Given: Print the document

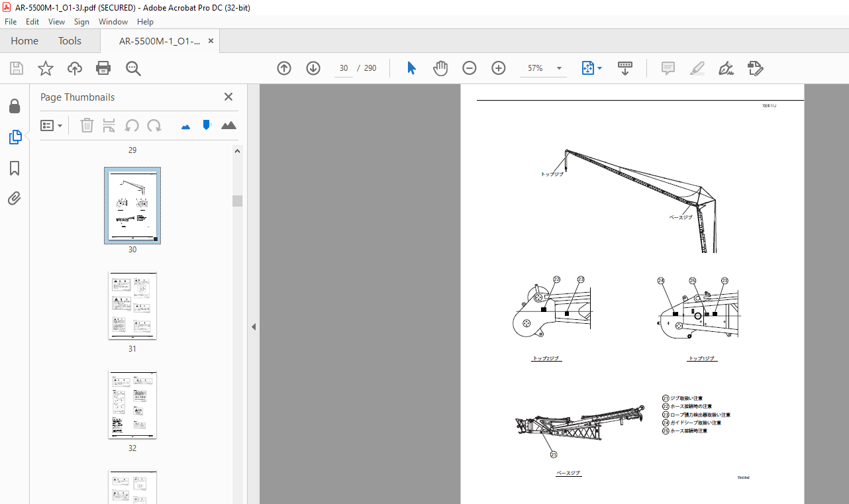Looking at the screenshot, I should pyautogui.click(x=103, y=68).
